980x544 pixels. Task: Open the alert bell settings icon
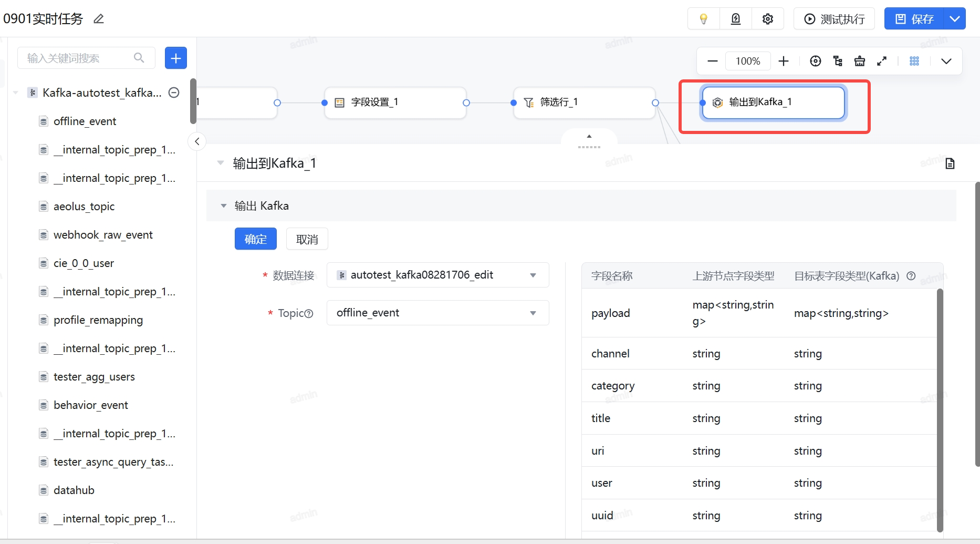coord(736,19)
